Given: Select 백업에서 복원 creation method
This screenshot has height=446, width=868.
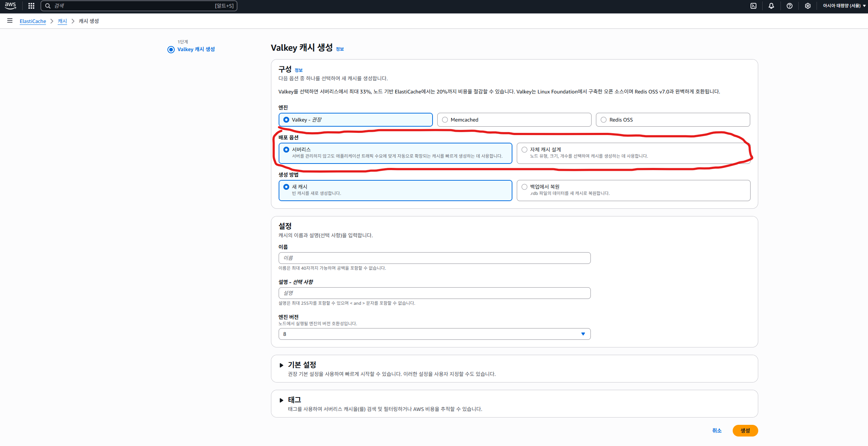Looking at the screenshot, I should 524,187.
